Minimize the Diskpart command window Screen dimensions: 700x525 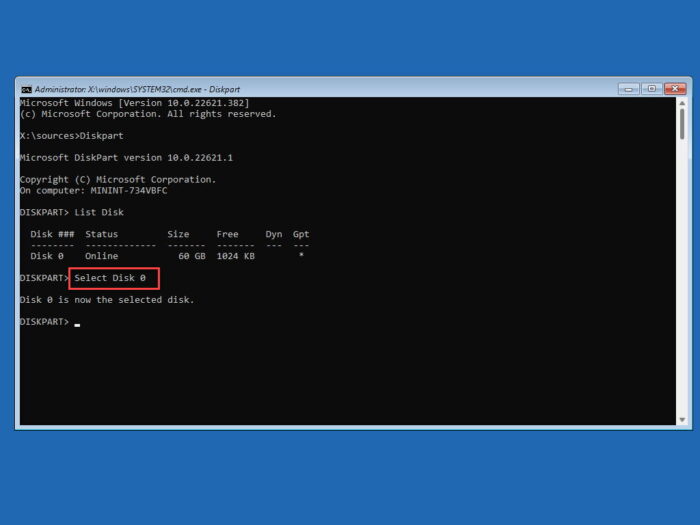(629, 89)
